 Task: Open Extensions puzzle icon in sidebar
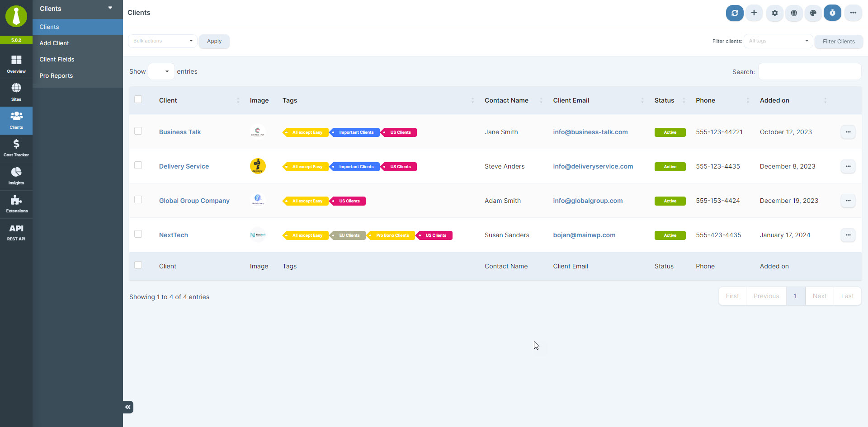16,204
